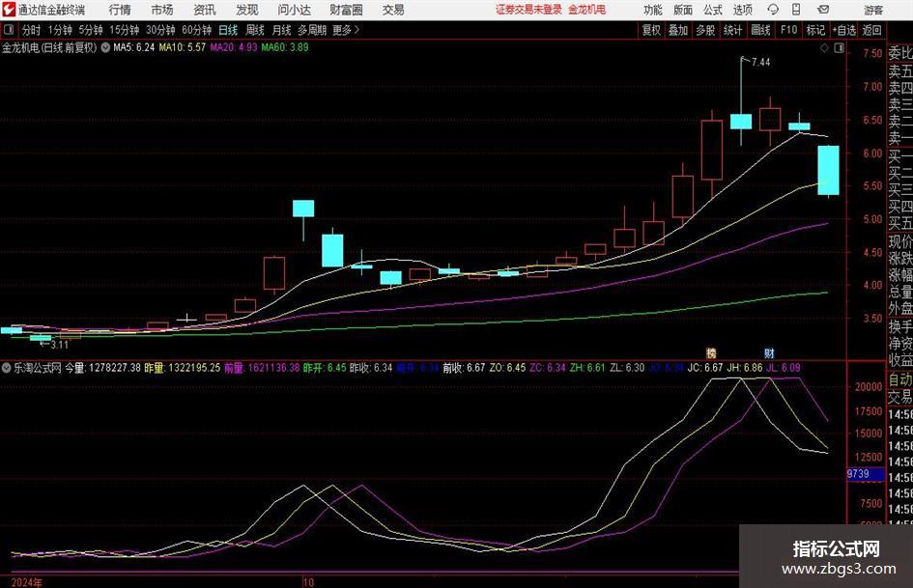Switch to 60分钟 period
Screen dimensions: 913x588
pos(197,30)
